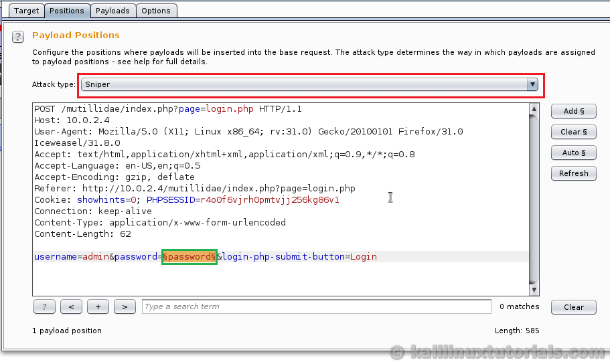
Task: Click the §password§ payload marker
Action: click(x=189, y=257)
